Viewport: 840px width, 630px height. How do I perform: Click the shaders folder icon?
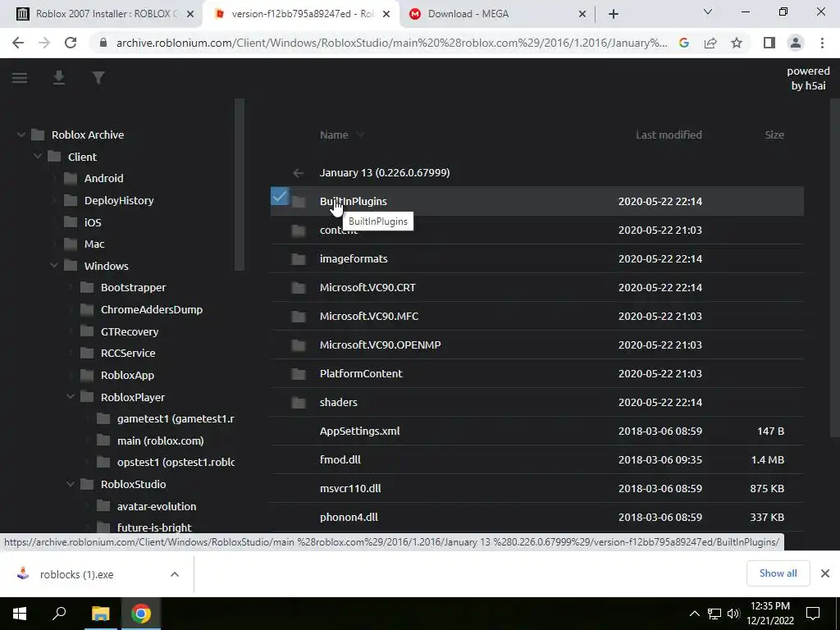click(299, 403)
